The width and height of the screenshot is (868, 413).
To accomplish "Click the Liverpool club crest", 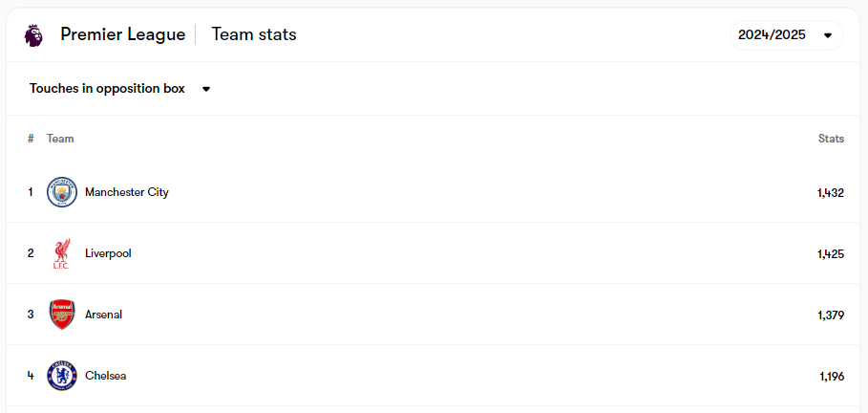I will click(x=62, y=253).
